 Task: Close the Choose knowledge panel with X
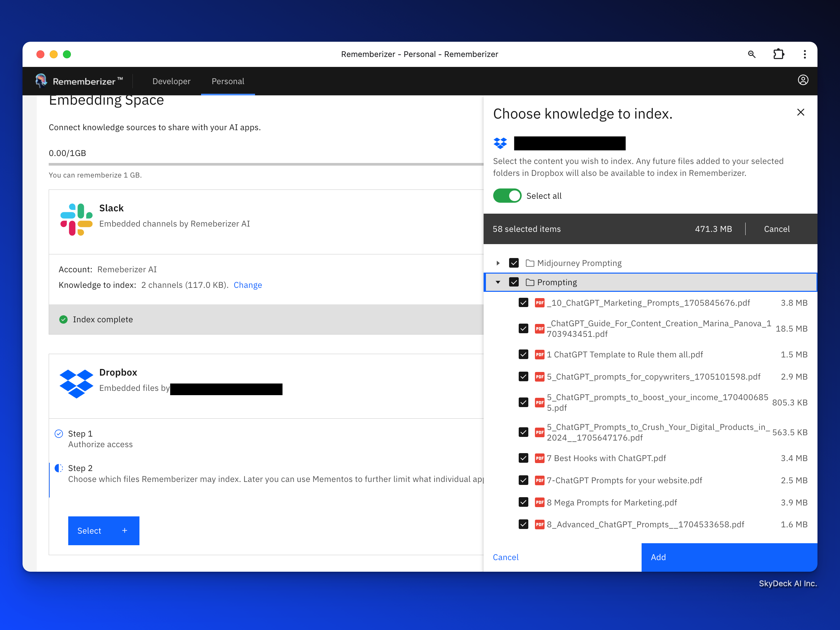[801, 112]
